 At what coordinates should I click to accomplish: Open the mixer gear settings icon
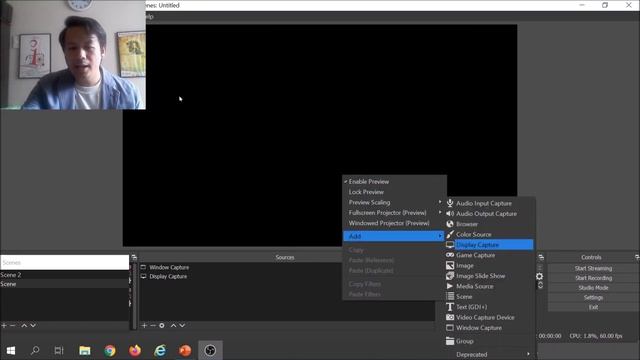pyautogui.click(x=540, y=276)
